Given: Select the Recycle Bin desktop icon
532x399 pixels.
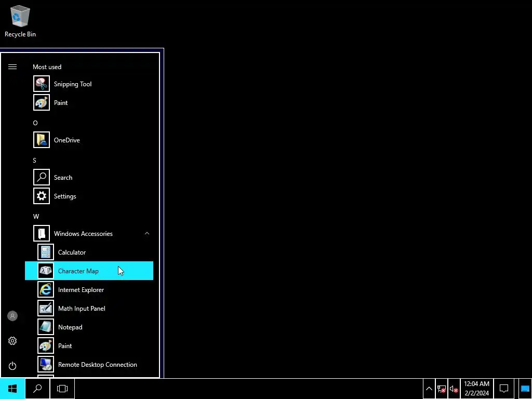Looking at the screenshot, I should click(20, 21).
